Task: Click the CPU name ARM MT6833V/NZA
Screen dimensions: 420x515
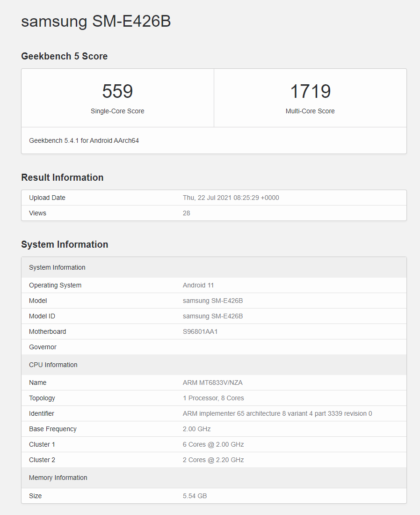Action: pyautogui.click(x=212, y=383)
